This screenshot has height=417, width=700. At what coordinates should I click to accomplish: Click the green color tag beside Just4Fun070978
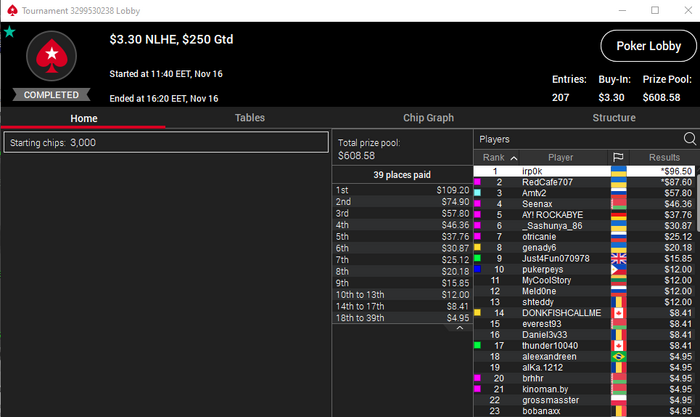coord(477,259)
